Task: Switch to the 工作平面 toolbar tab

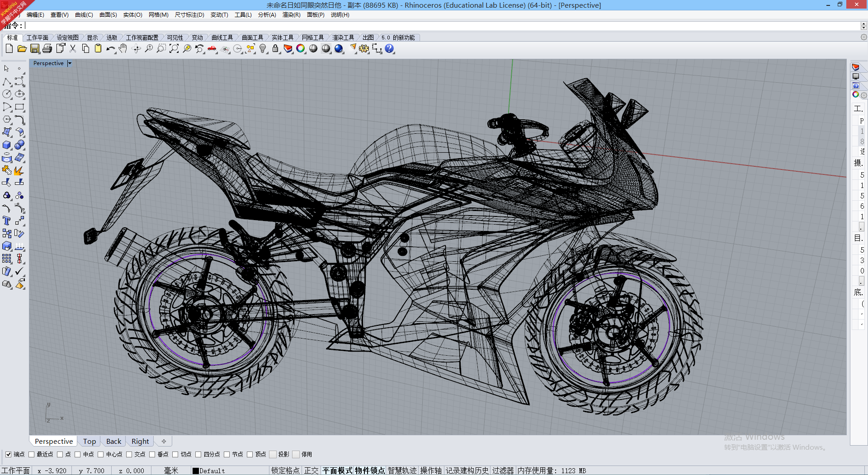Action: click(x=38, y=38)
